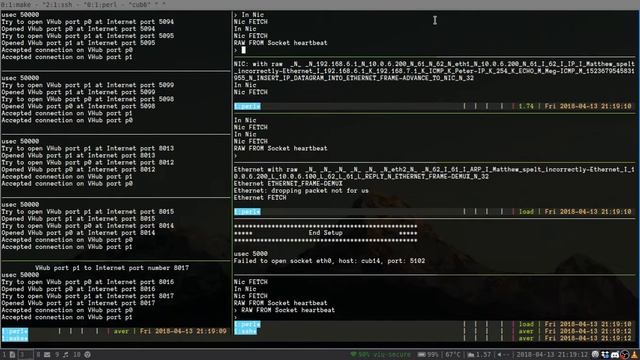Click 'Opened VHub port p1 at Internet port 8017'
The height and width of the screenshot is (360, 640).
point(78,303)
